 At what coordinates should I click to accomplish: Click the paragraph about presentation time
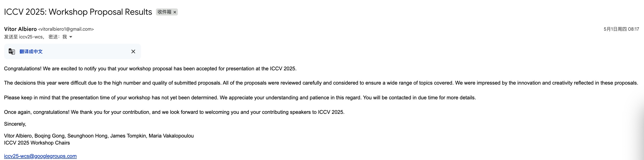coord(240,98)
